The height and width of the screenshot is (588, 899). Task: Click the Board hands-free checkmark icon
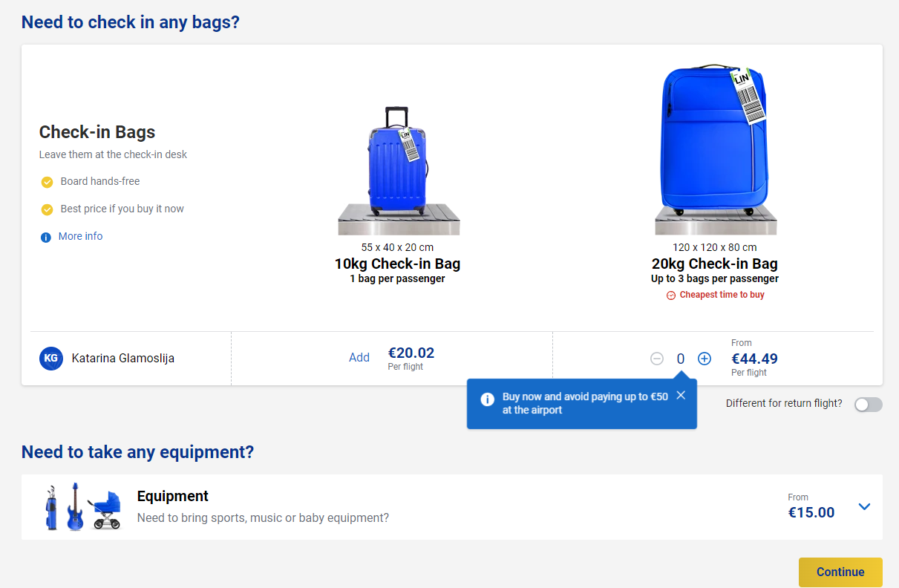pyautogui.click(x=47, y=182)
